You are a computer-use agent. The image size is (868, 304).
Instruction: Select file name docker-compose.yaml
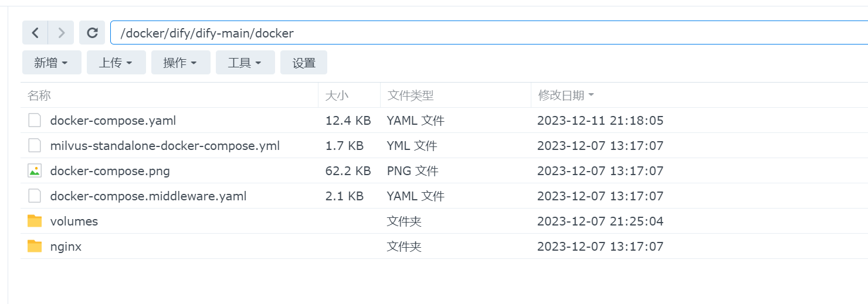(113, 121)
